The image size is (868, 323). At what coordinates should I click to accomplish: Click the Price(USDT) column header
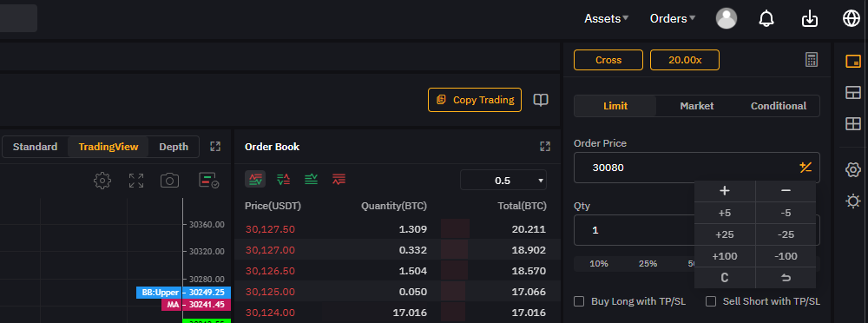(273, 206)
